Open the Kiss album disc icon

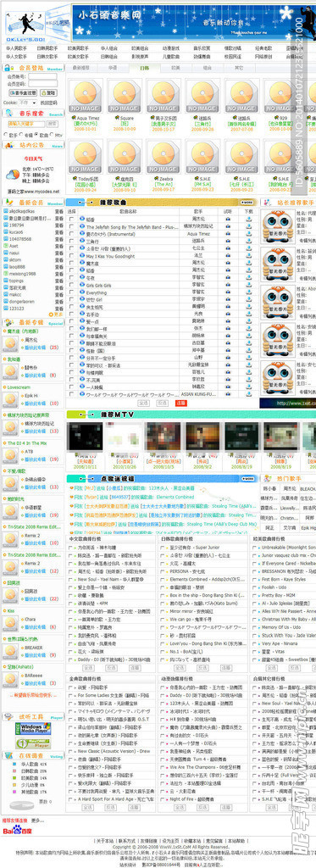(x=10, y=623)
